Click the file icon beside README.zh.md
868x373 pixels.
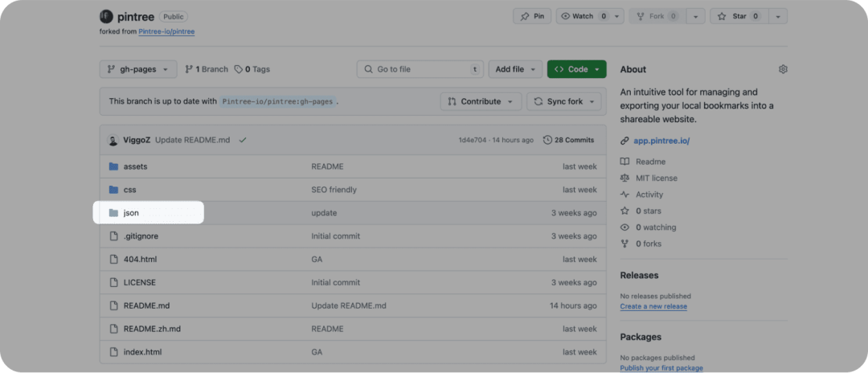click(113, 330)
